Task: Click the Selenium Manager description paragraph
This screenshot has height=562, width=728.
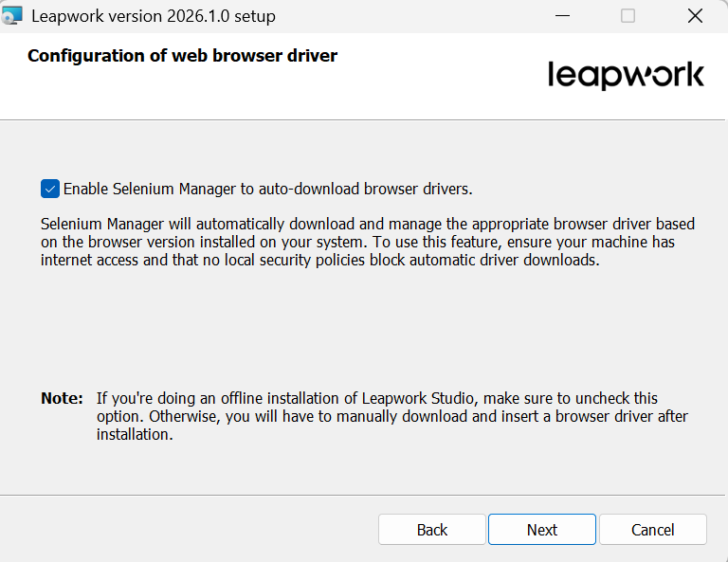Action: (367, 242)
